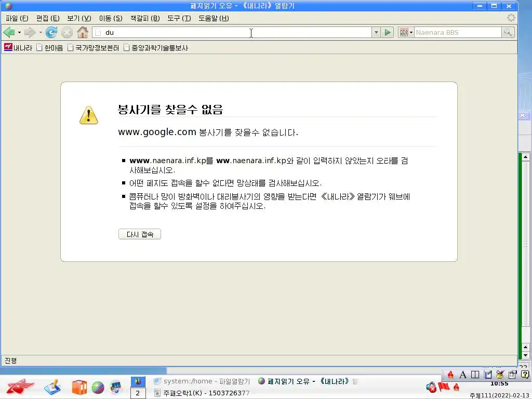Open the 파일 (F) menu
Screen dimensions: 532x399
tap(17, 18)
